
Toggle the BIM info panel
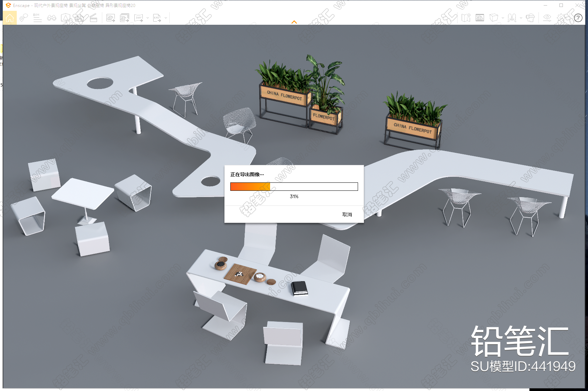[x=37, y=18]
